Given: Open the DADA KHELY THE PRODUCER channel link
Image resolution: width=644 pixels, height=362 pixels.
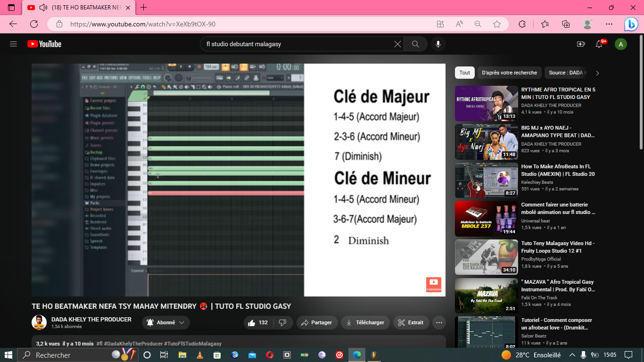Looking at the screenshot, I should tap(91, 319).
